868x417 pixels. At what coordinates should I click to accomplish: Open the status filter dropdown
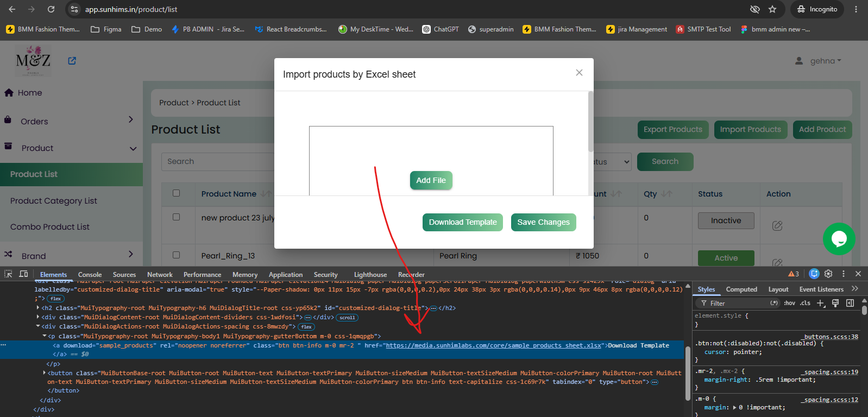pos(610,162)
